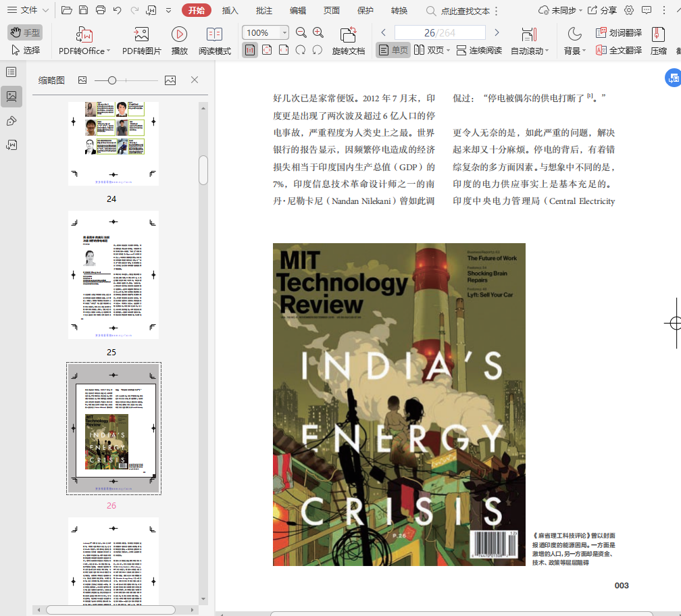Select page 26 thumbnail
This screenshot has width=681, height=616.
pyautogui.click(x=113, y=428)
